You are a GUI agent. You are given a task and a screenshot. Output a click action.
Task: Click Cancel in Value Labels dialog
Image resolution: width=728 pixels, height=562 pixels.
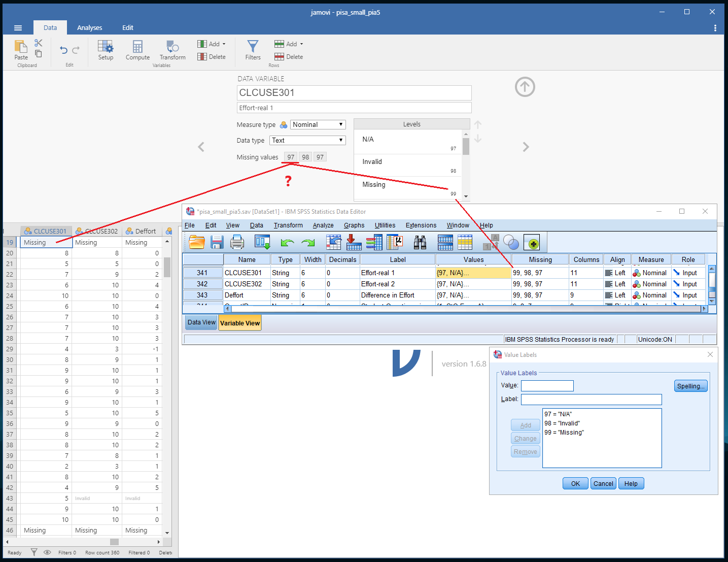point(603,483)
